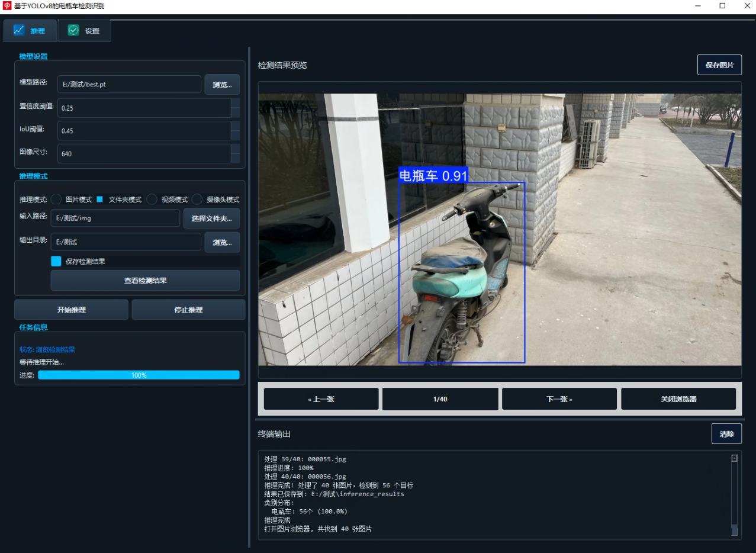Click the 清除 button for terminal output

point(726,434)
